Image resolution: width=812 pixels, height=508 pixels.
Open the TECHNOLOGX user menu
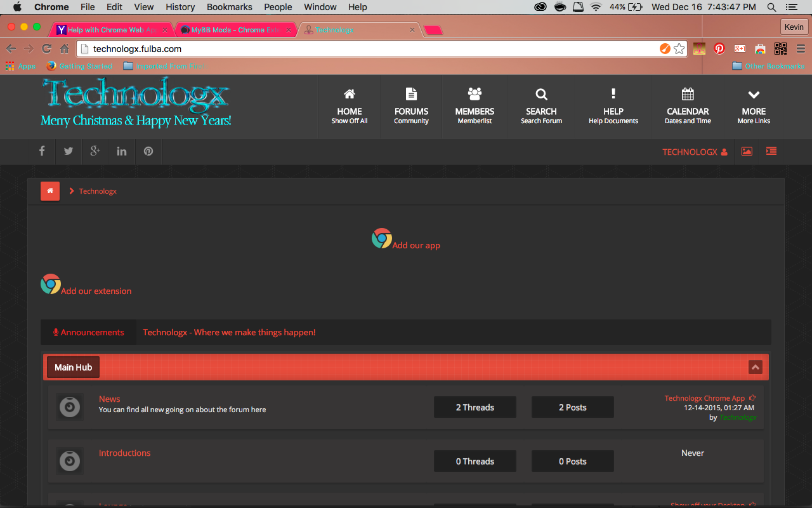695,152
